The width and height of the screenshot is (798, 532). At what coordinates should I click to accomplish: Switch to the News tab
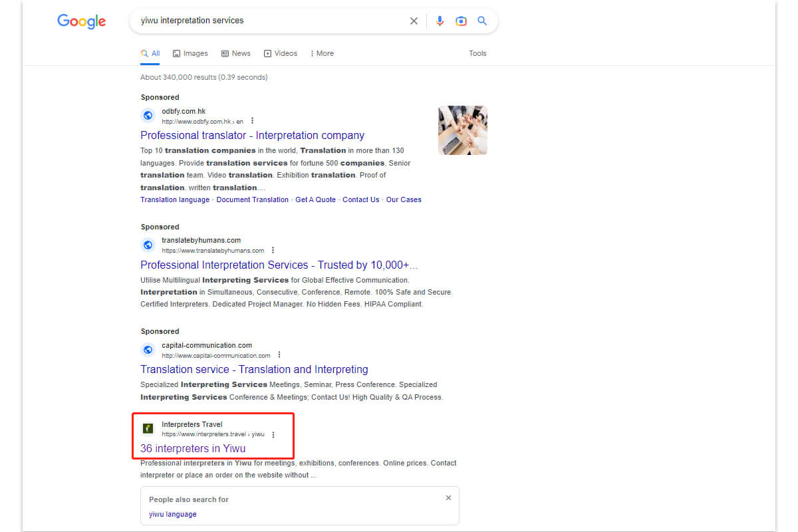tap(236, 53)
